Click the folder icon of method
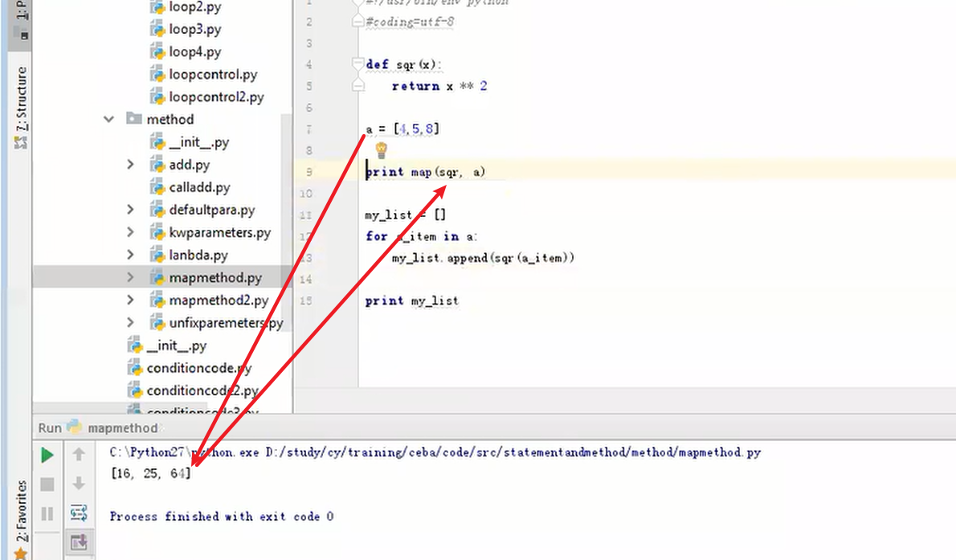The image size is (956, 560). click(134, 118)
